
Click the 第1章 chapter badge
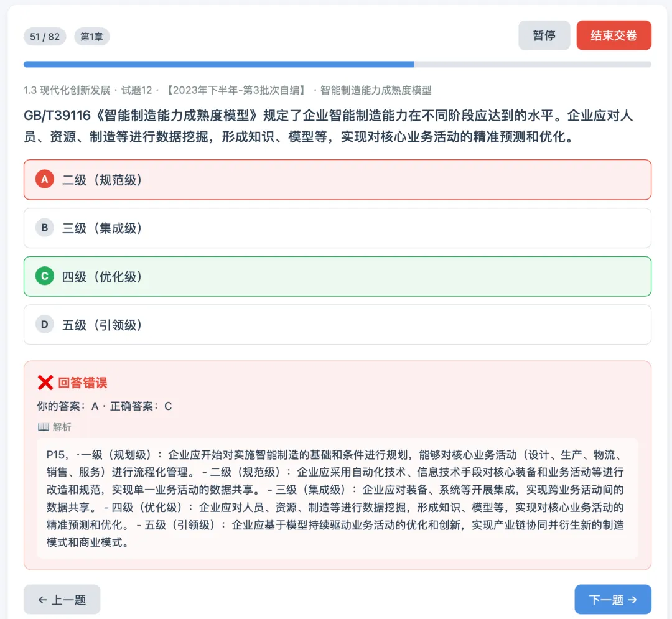click(x=91, y=37)
